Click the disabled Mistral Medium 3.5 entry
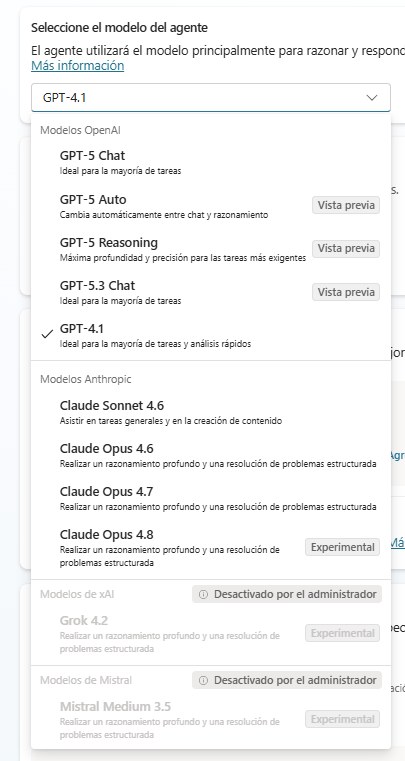The height and width of the screenshot is (761, 405). click(211, 720)
